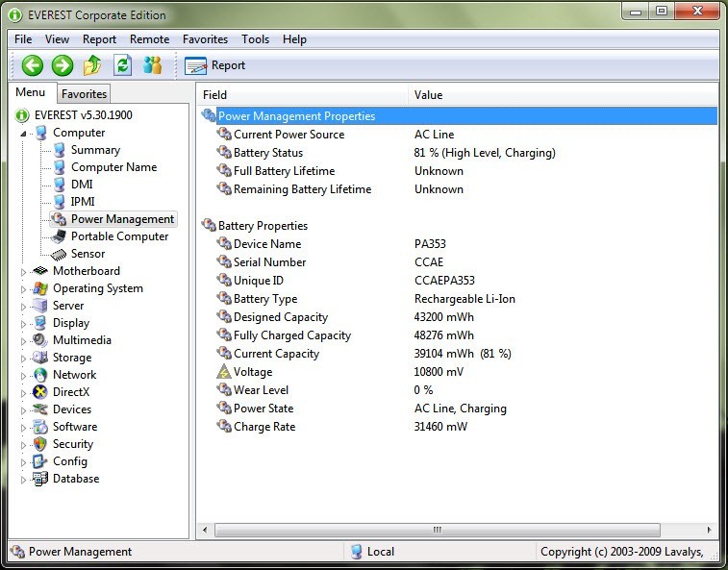This screenshot has height=570, width=728.
Task: Click the Security shield icon
Action: click(x=40, y=444)
